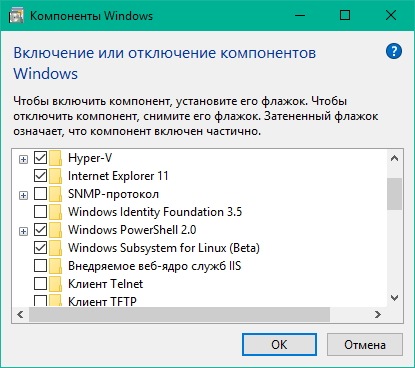
Task: Expand the SNMP-протокол tree node
Action: point(23,195)
